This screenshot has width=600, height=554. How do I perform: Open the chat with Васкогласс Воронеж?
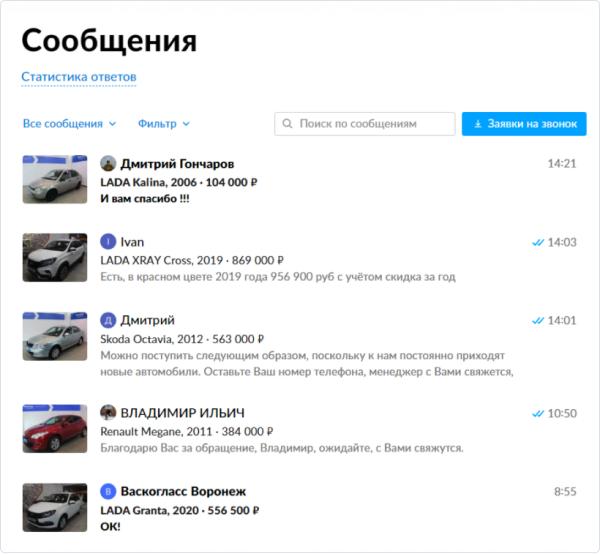pyautogui.click(x=183, y=492)
